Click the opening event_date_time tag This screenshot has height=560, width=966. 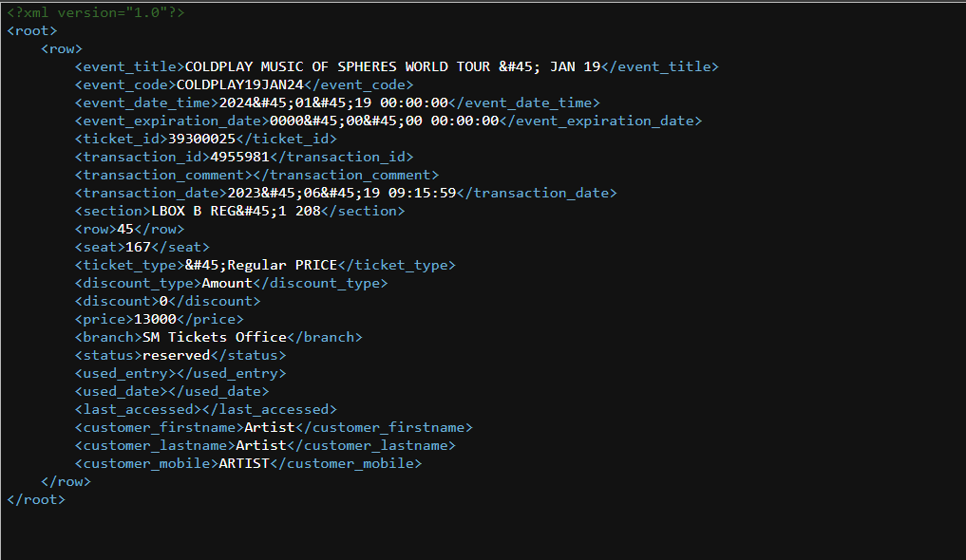click(x=146, y=103)
